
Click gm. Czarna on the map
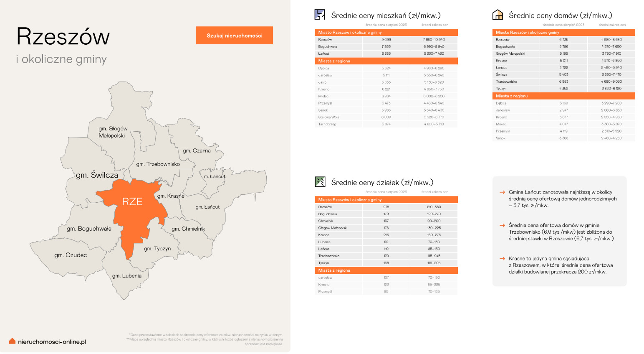(197, 151)
